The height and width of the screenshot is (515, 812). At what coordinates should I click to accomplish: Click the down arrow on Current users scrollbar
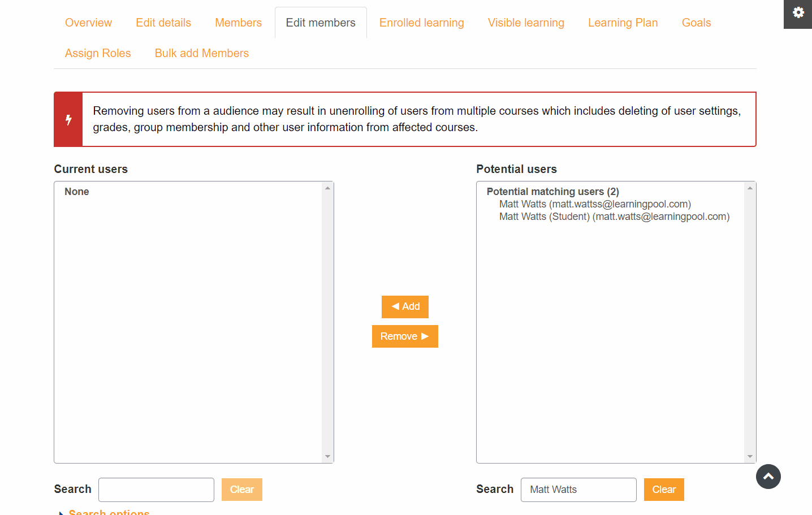pos(328,456)
